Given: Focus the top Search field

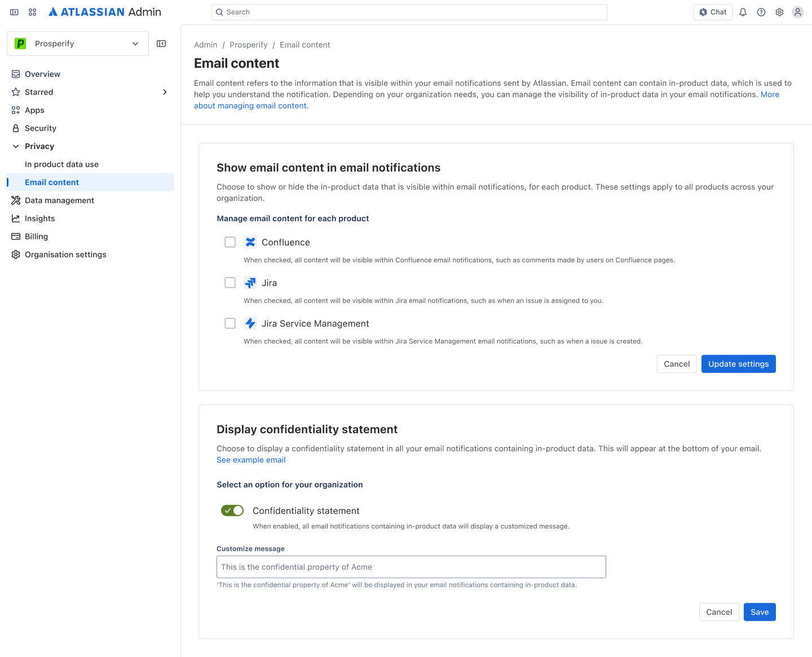Looking at the screenshot, I should (409, 12).
